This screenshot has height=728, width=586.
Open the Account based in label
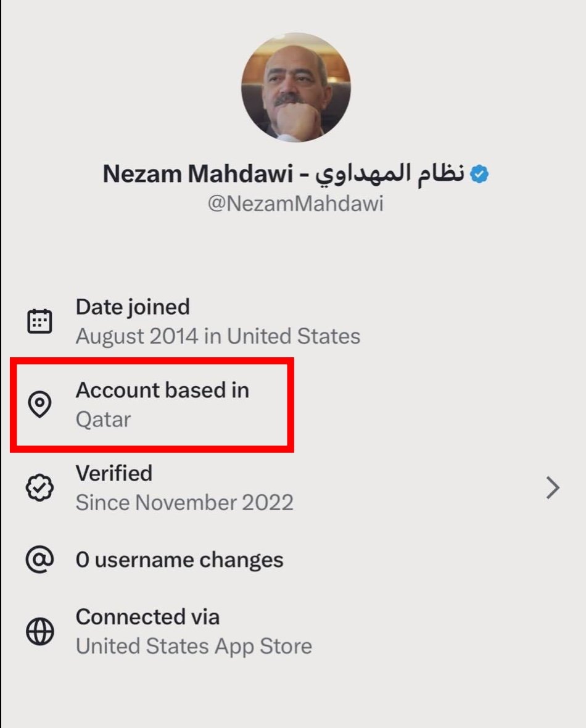pos(162,390)
